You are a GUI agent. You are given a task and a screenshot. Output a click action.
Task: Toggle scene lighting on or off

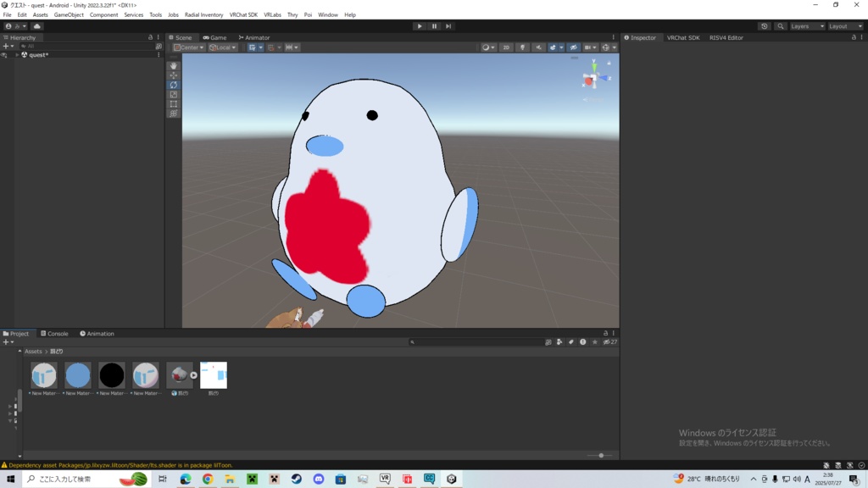[522, 47]
